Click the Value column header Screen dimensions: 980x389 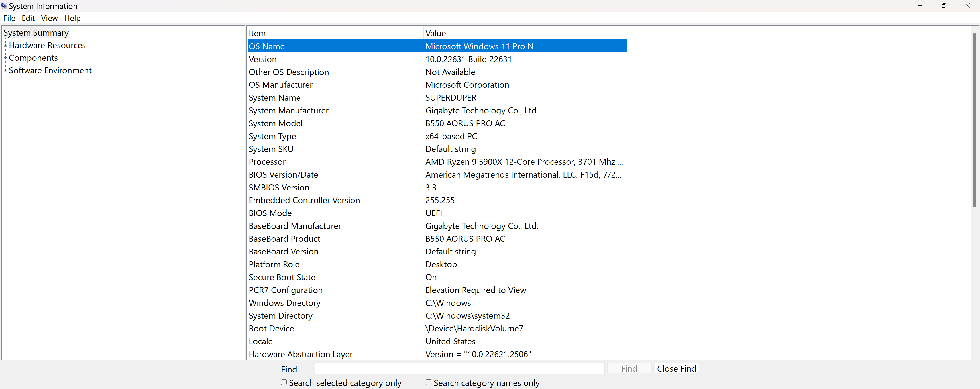pyautogui.click(x=524, y=33)
